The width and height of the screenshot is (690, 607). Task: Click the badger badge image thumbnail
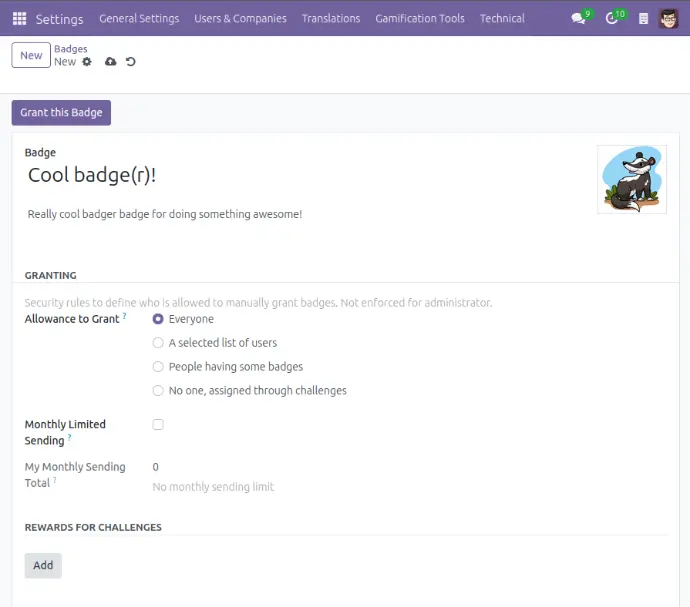(x=631, y=180)
